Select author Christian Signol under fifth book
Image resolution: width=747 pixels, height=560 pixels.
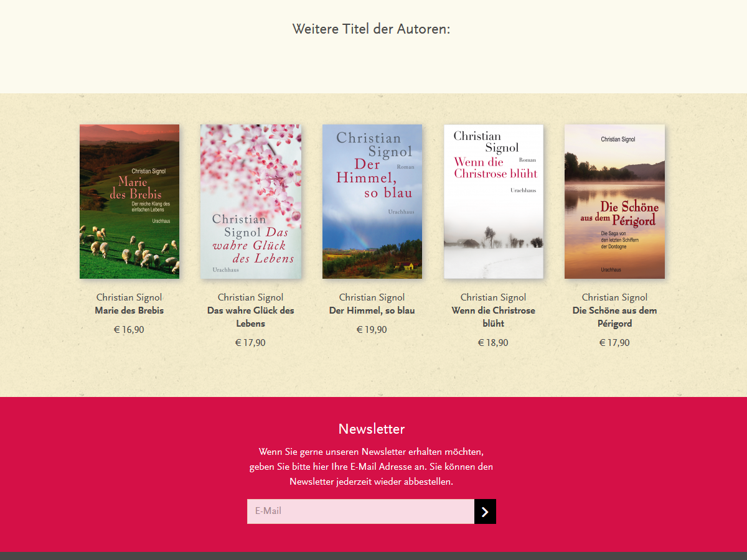615,297
